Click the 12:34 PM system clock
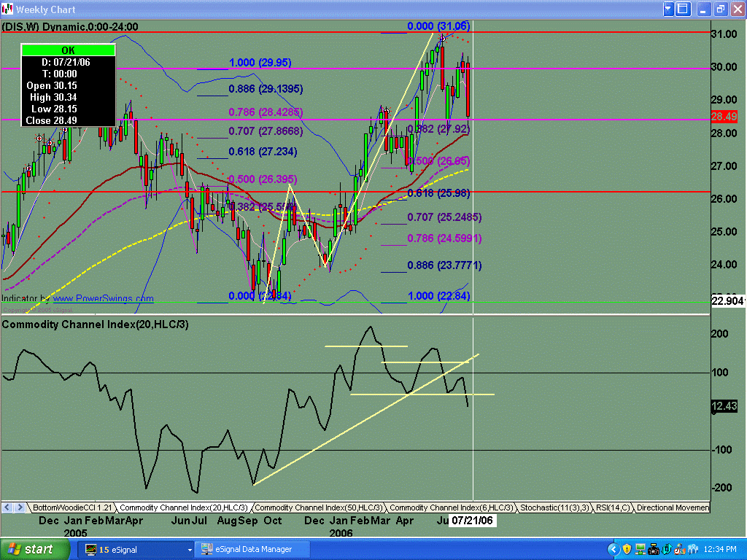747x560 pixels. [720, 550]
